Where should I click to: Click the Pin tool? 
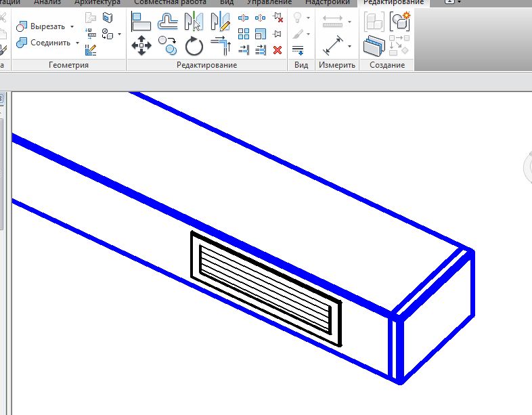[x=278, y=34]
